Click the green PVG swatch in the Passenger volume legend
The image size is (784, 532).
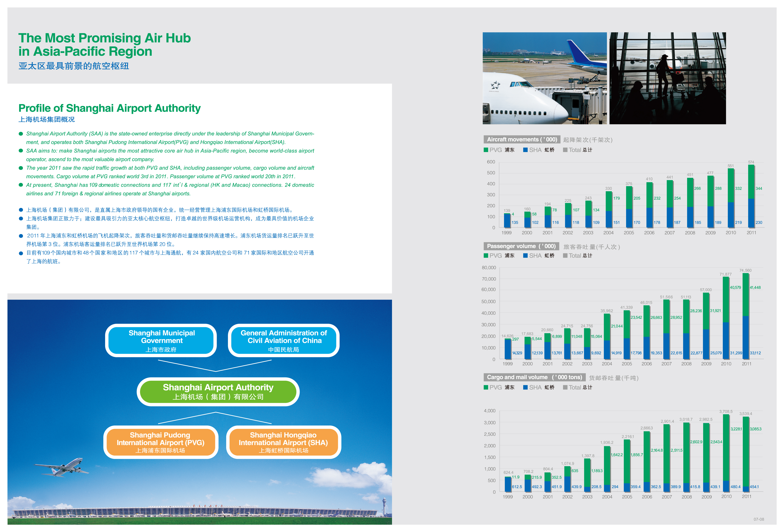[x=486, y=255]
